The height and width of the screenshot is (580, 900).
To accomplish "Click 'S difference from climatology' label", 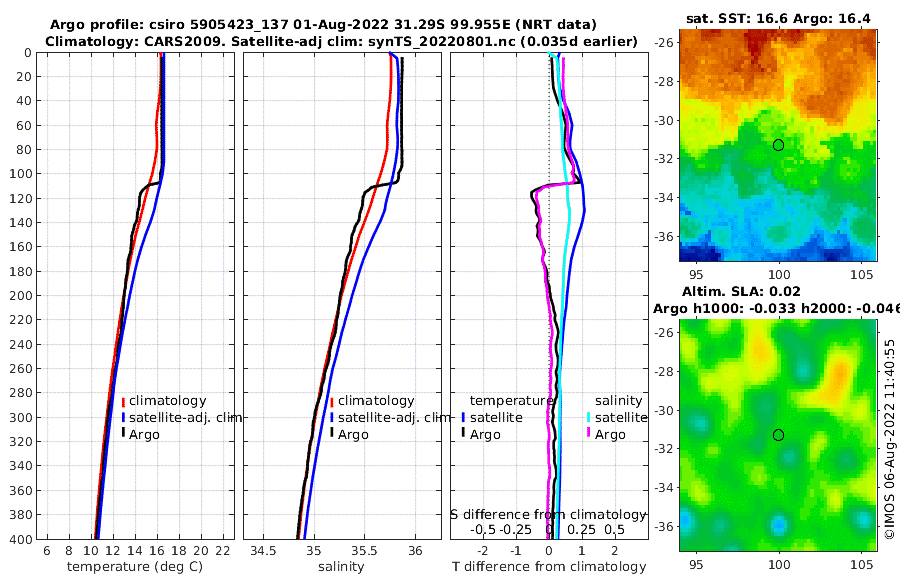I will 549,515.
